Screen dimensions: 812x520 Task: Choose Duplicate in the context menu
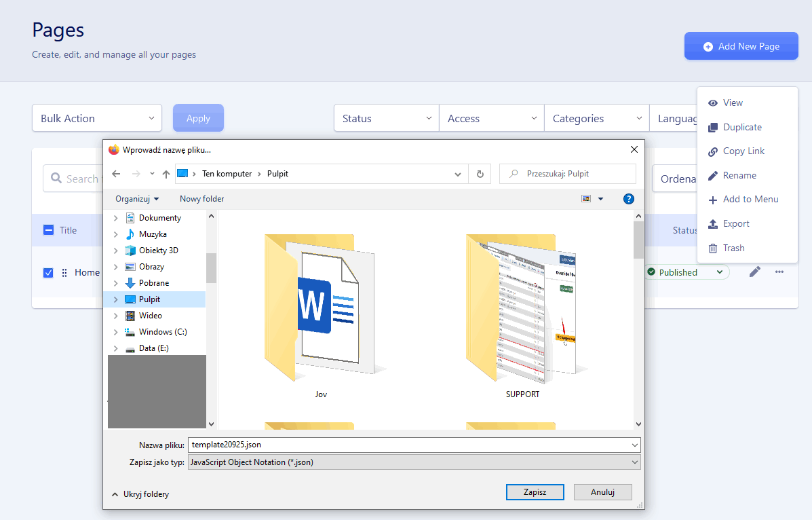[742, 127]
